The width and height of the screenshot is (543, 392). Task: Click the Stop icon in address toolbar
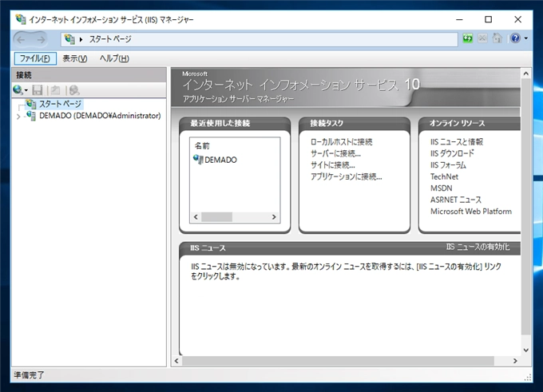(482, 38)
